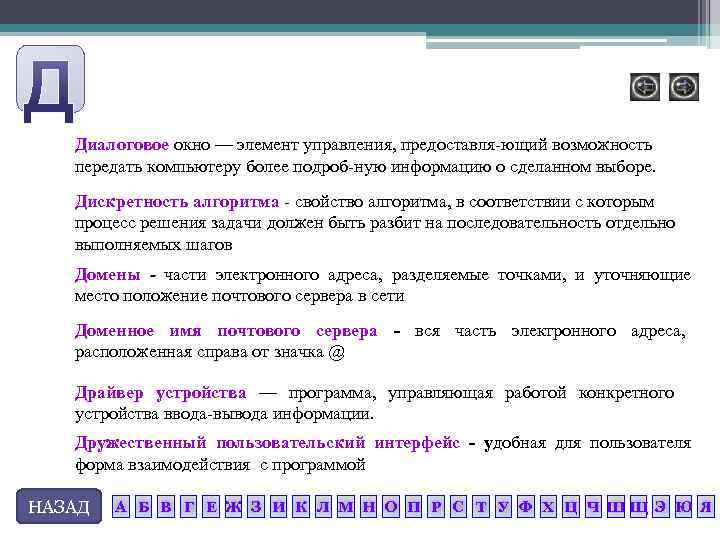Navigate to the last letter Я
Screen dimensions: 720x540
pyautogui.click(x=706, y=507)
